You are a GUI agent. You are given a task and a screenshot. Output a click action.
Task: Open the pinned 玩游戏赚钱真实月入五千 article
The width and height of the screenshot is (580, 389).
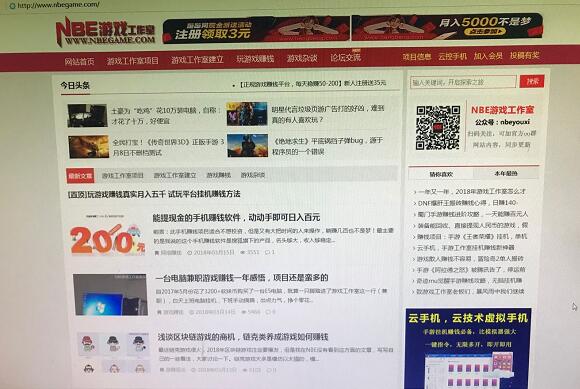click(154, 194)
